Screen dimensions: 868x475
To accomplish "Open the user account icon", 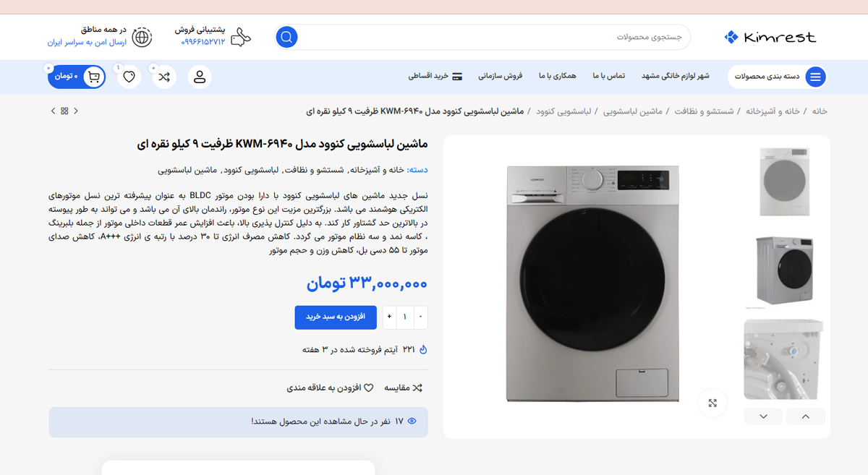I will tap(200, 77).
